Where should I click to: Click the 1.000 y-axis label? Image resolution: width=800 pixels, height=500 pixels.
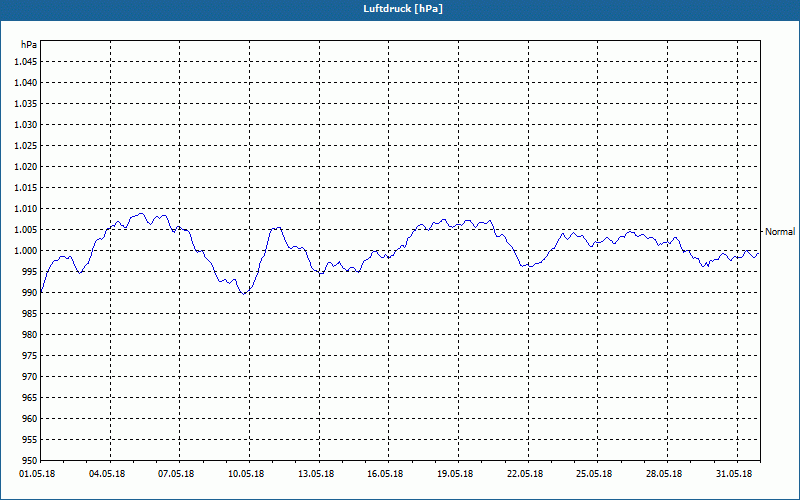pos(26,251)
